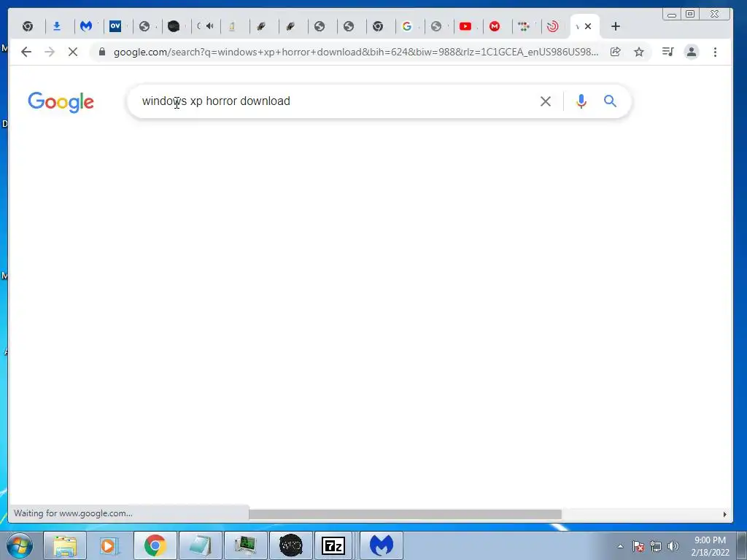Switch to the blue OV tab

(115, 27)
